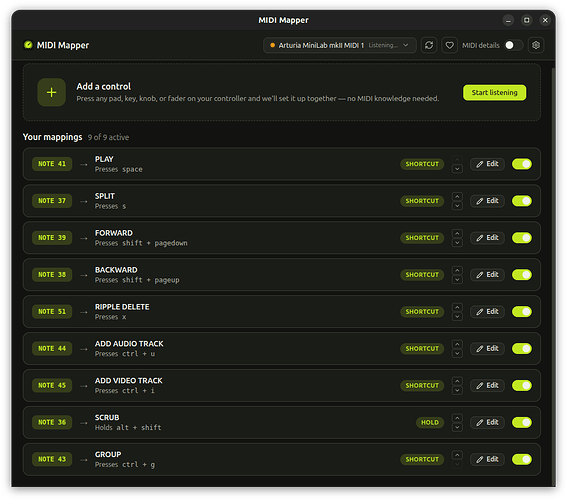
Task: Click the NOTE 36 badge
Action: (x=52, y=422)
